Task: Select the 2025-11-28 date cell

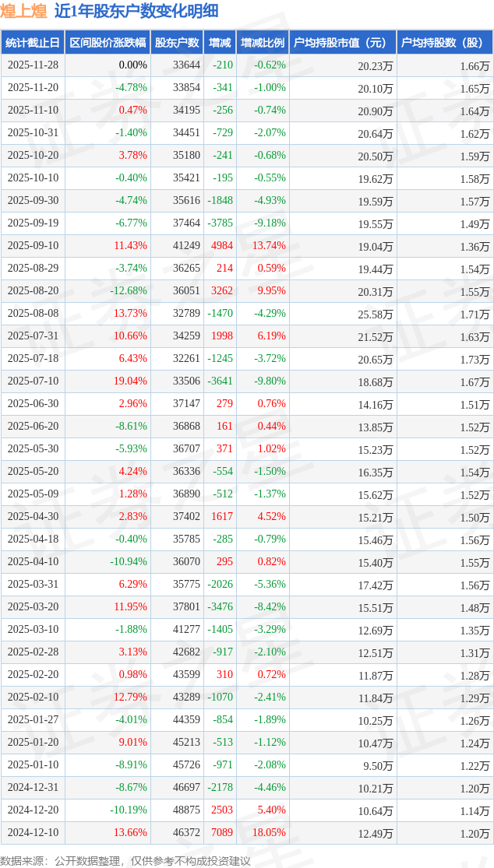Action: [x=33, y=65]
